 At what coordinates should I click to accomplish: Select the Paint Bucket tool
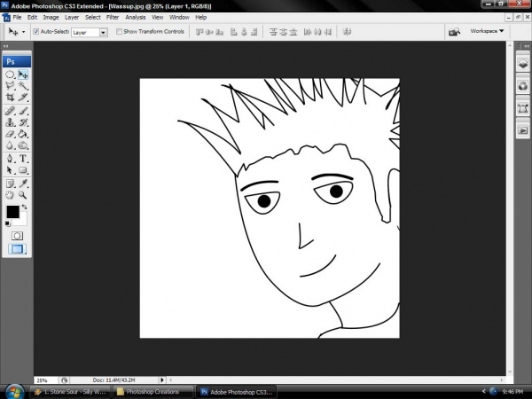(x=23, y=134)
